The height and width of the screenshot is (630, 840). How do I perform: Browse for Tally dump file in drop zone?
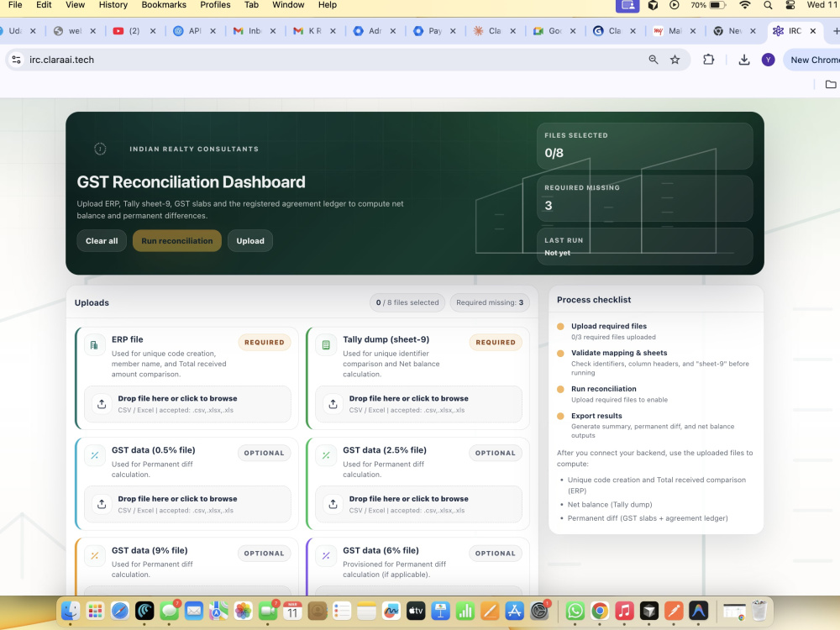point(419,404)
